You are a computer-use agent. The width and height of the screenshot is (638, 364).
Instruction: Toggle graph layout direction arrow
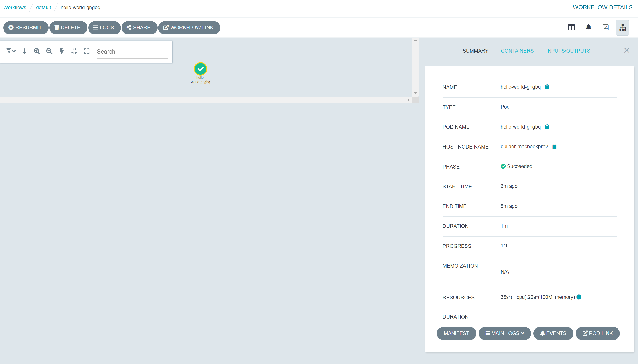click(24, 51)
